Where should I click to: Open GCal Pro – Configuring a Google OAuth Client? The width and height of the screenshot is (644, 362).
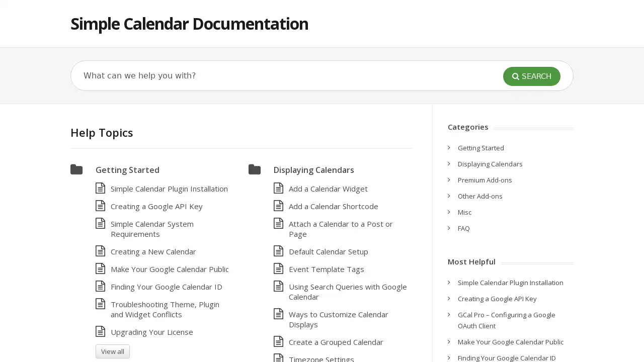pos(506,320)
